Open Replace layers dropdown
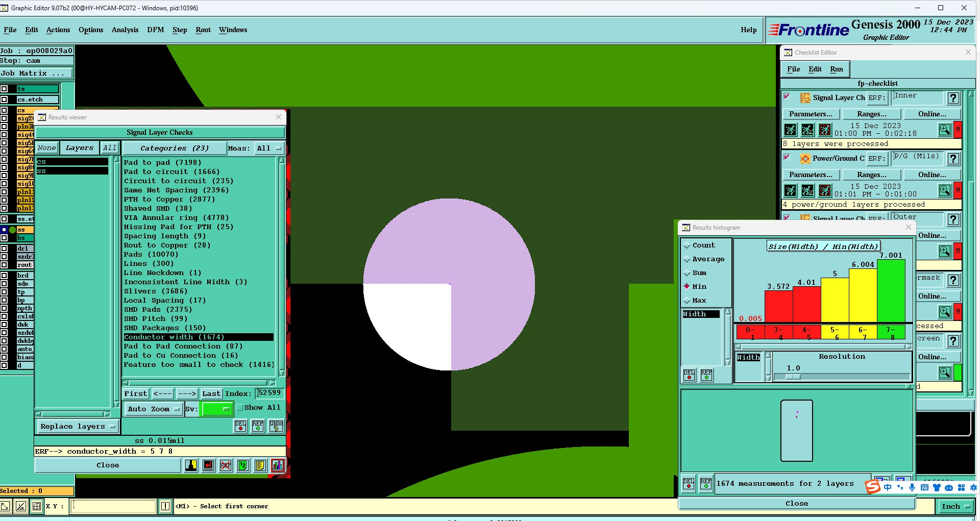This screenshot has height=521, width=980. coord(78,426)
